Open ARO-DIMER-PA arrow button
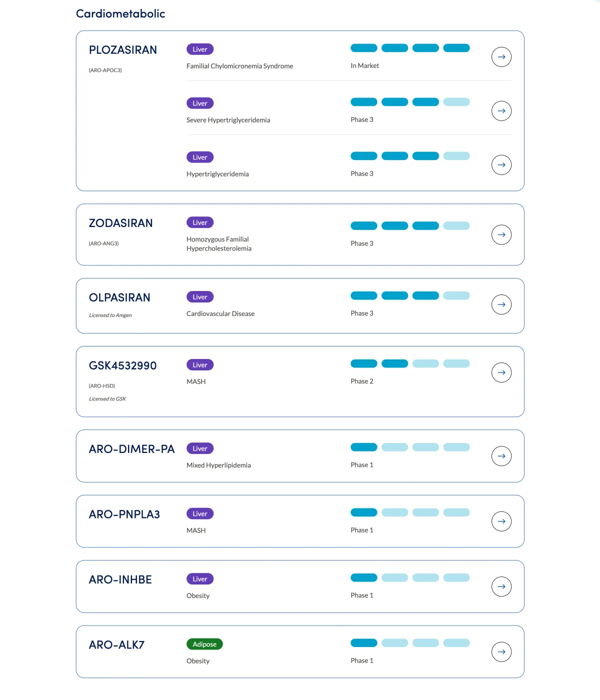600x700 pixels. 501,456
